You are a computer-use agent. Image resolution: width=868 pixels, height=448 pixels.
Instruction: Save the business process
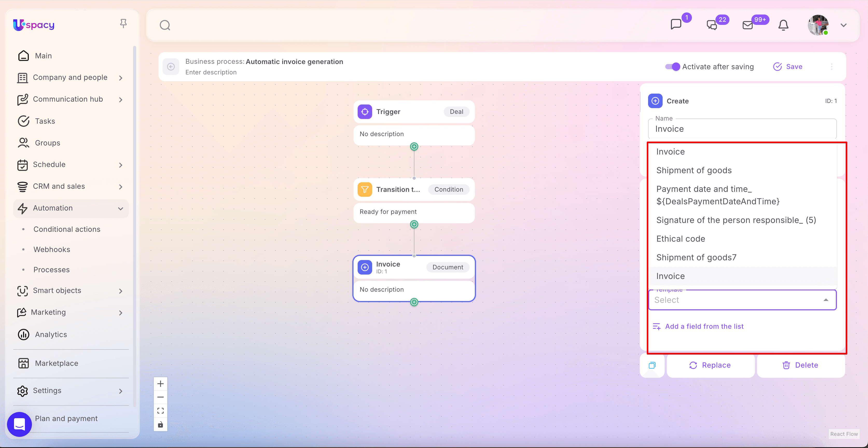(x=788, y=67)
